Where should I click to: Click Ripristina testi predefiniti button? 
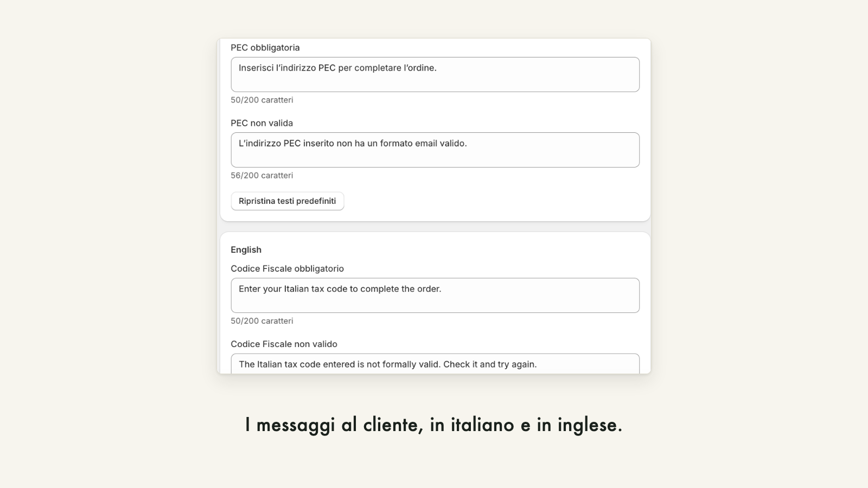pos(288,201)
